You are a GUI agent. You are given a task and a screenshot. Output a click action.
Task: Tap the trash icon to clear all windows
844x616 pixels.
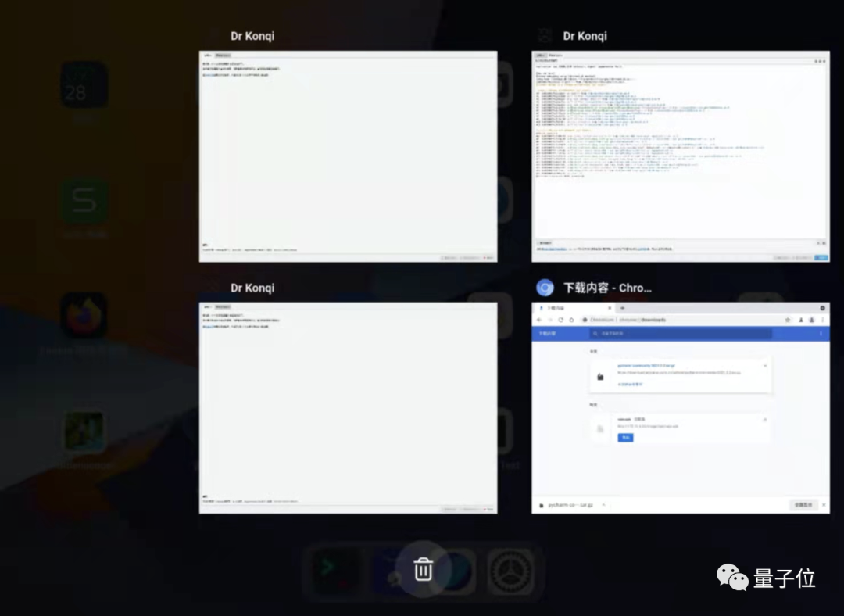(423, 569)
